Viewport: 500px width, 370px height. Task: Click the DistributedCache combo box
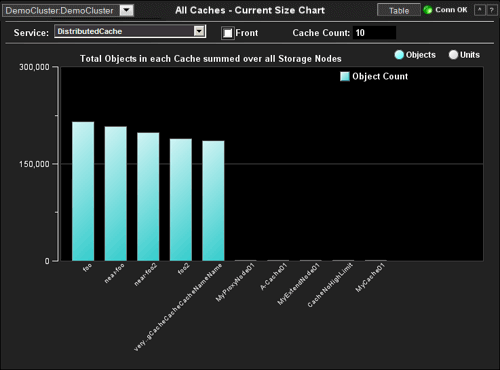coord(130,31)
